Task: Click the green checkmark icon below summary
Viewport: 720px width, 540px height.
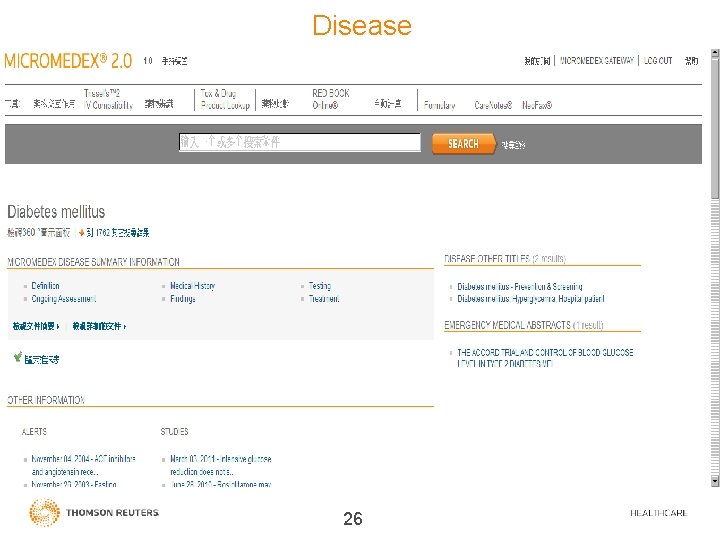Action: [18, 357]
